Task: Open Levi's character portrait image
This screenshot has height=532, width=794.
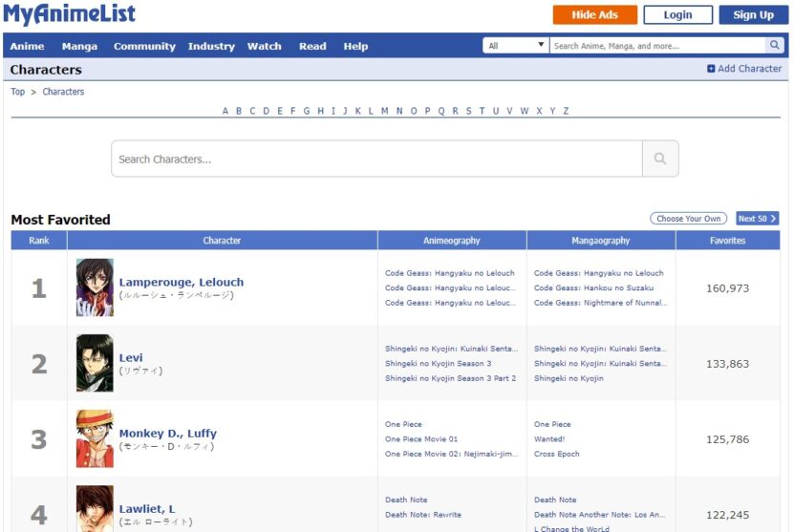Action: 95,363
